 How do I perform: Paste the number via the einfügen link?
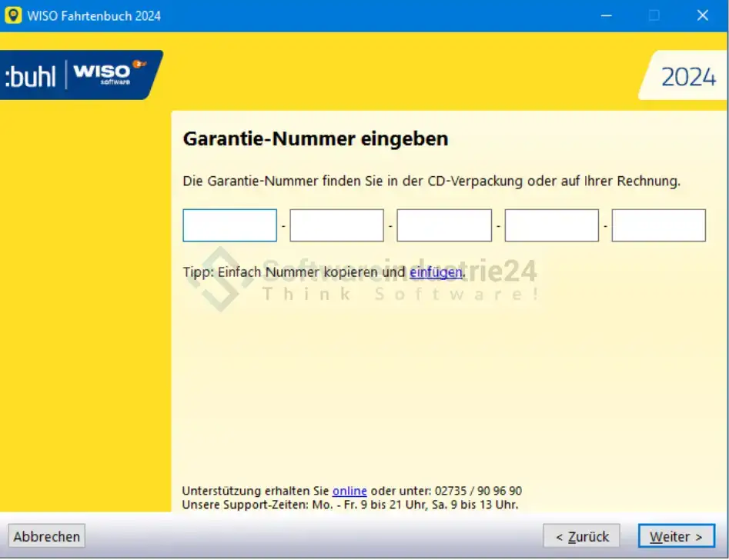click(x=436, y=272)
